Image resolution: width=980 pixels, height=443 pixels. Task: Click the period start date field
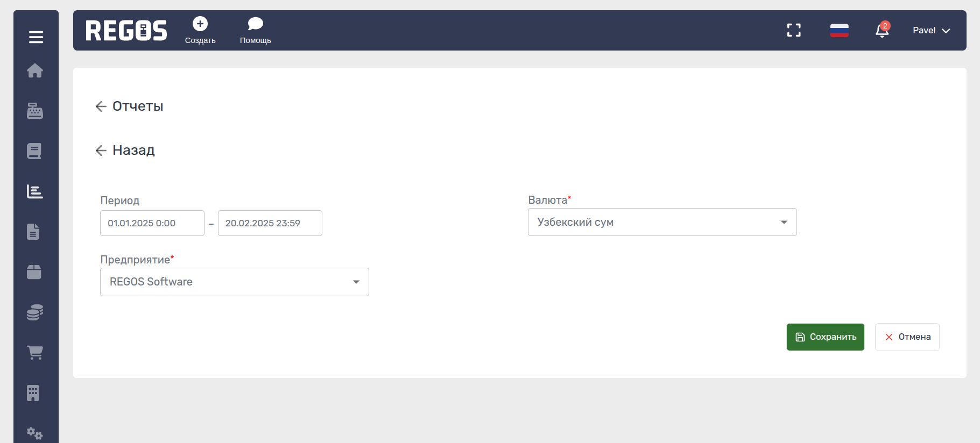(x=152, y=223)
